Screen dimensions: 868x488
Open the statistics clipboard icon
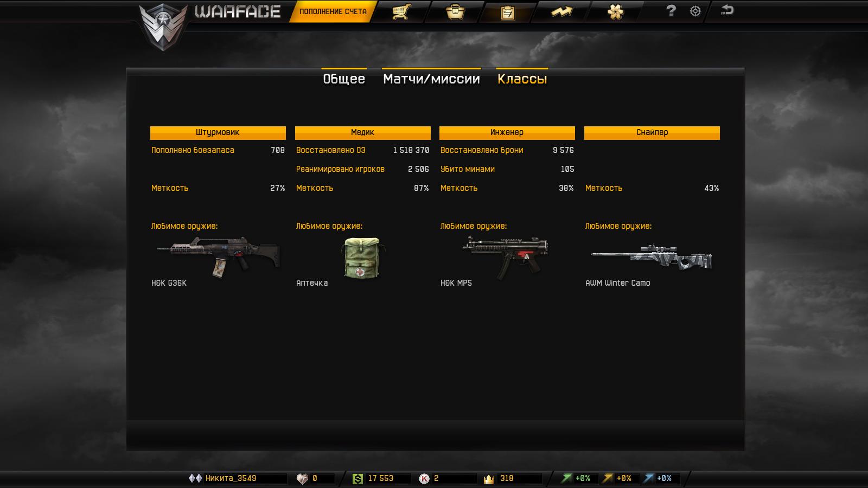[508, 12]
